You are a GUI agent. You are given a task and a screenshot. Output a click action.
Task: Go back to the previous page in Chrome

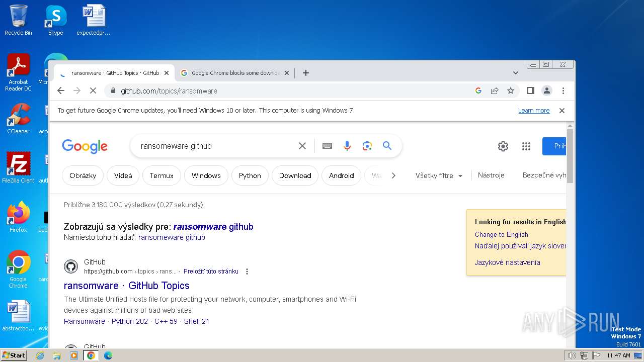[61, 90]
